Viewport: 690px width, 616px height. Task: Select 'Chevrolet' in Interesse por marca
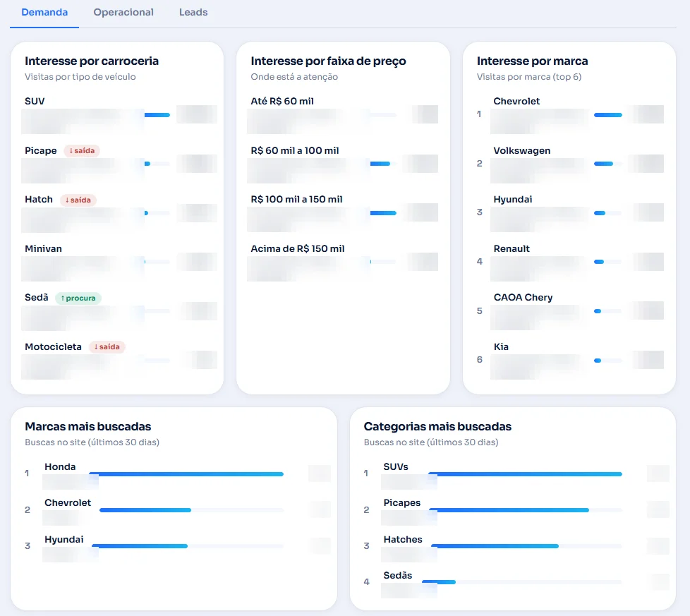tap(516, 101)
